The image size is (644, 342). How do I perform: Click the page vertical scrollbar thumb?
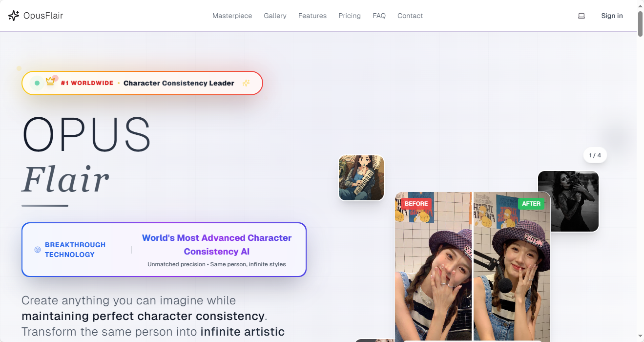pyautogui.click(x=640, y=23)
